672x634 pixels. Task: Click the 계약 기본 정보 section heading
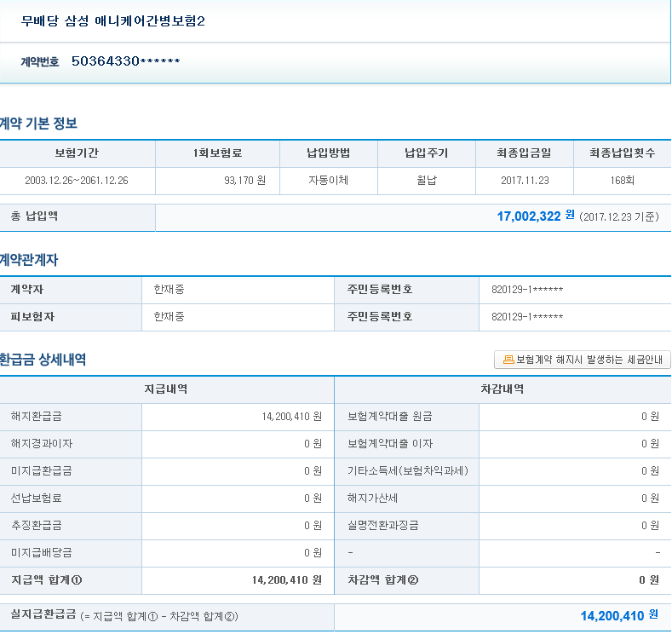[x=39, y=124]
